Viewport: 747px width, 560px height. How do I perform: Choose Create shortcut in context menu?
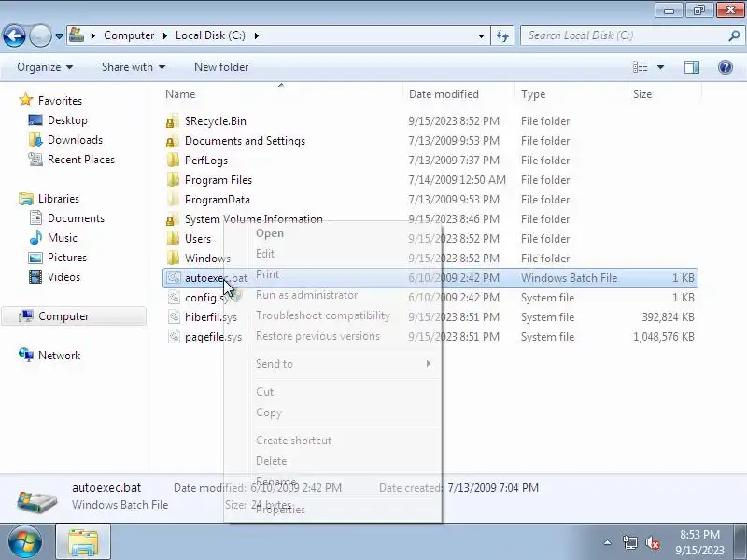[x=333, y=441]
